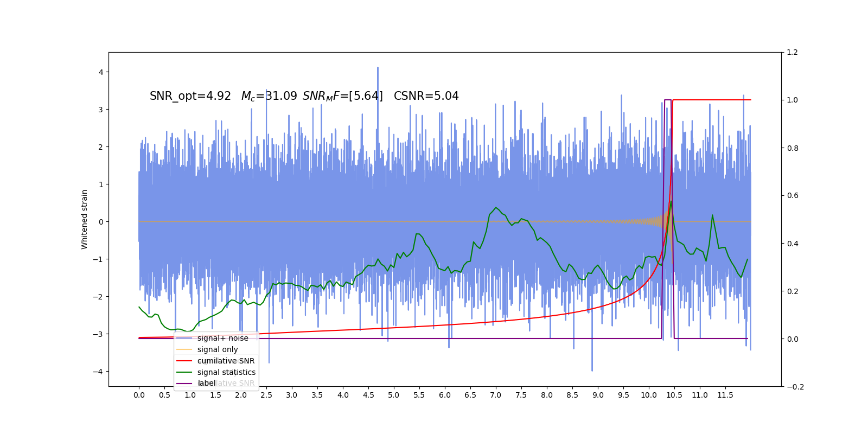Image resolution: width=868 pixels, height=434 pixels.
Task: Click the 'CSNR=5.04' annotation text
Action: pyautogui.click(x=426, y=96)
